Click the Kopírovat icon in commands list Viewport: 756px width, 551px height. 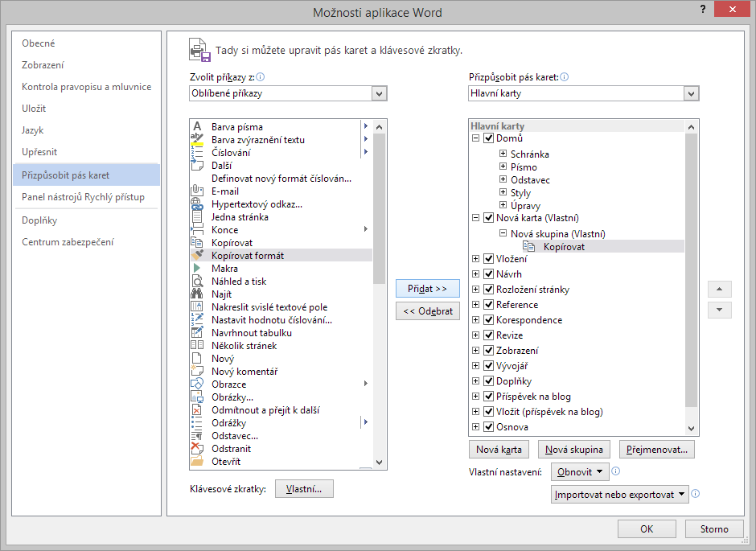coord(197,242)
